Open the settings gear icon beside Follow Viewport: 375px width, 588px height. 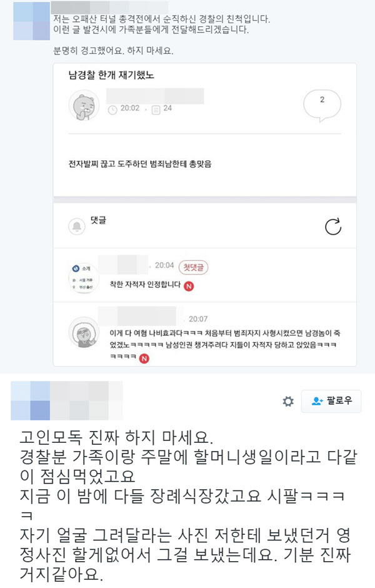pos(287,402)
